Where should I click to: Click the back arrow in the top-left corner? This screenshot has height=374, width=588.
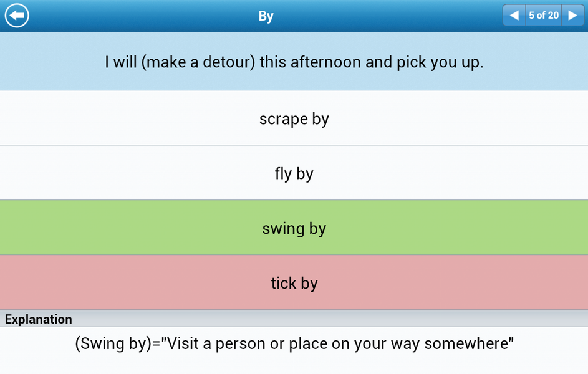[16, 16]
